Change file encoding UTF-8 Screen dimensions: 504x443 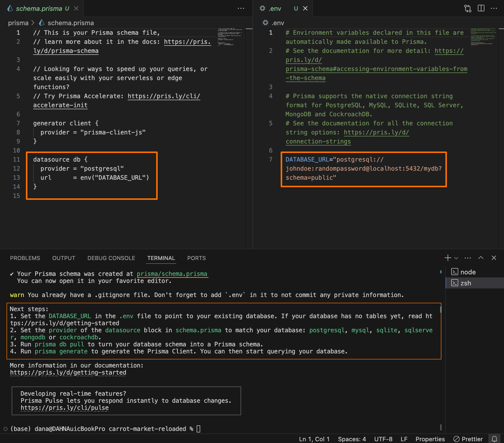[x=383, y=439]
